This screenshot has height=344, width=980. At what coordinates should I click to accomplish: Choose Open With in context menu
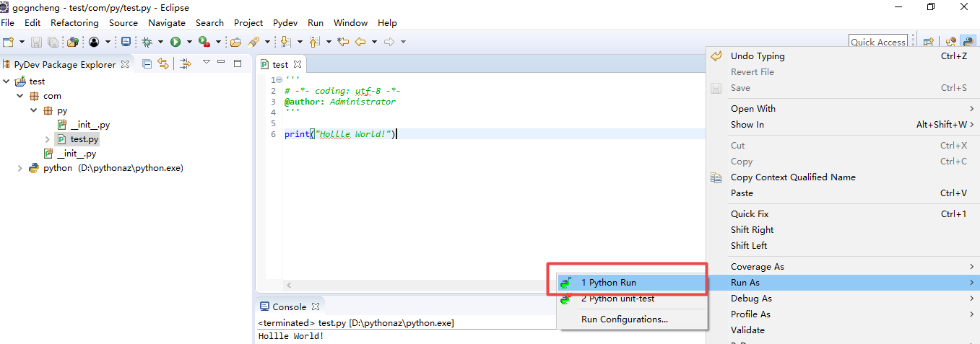coord(843,108)
